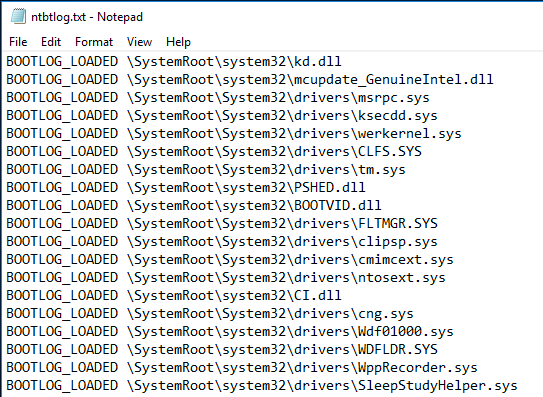Click the ksecdd.sys log entry
This screenshot has width=543, height=397.
(222, 115)
